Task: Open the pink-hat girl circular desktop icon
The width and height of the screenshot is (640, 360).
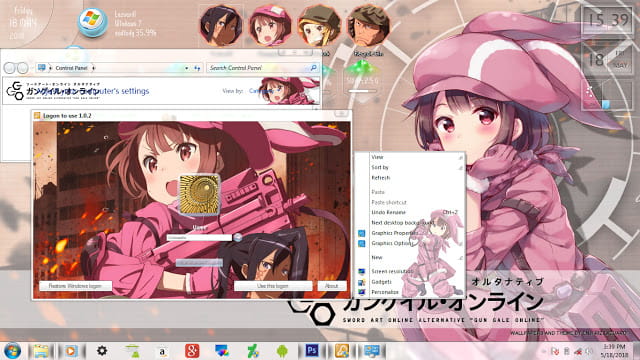Action: 270,25
